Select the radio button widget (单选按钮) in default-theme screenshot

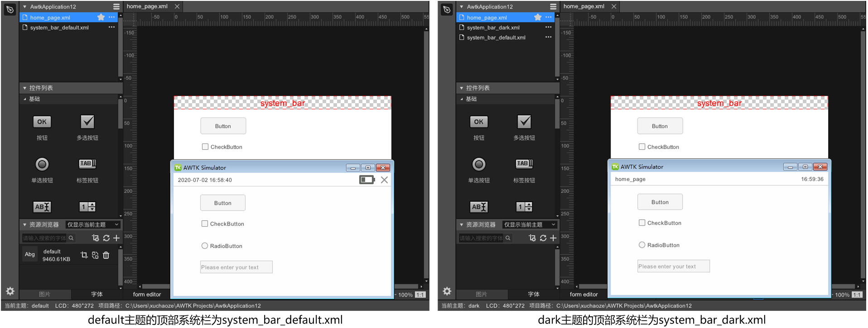(x=42, y=164)
